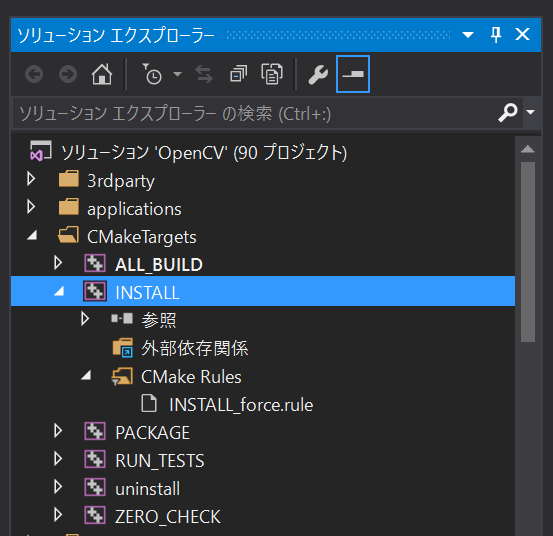Select the 参照 label
Viewport: 553px width, 536px height.
(159, 320)
